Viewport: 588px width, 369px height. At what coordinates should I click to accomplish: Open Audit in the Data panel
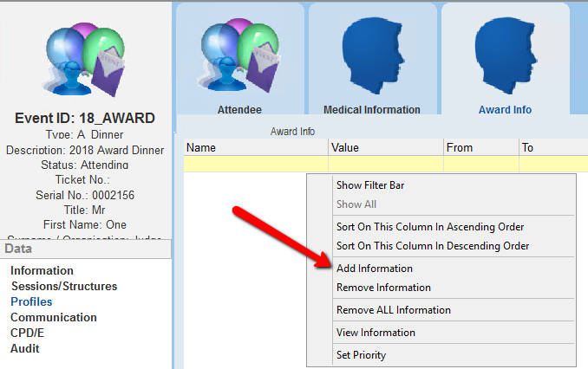[25, 349]
